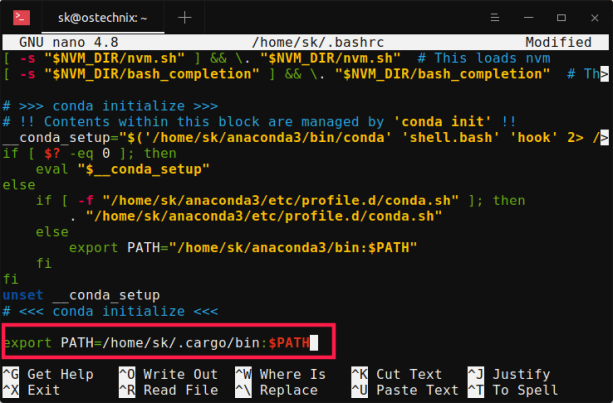Click the ^X Exit shortcut
Viewport: 613px width, 403px height.
point(31,390)
